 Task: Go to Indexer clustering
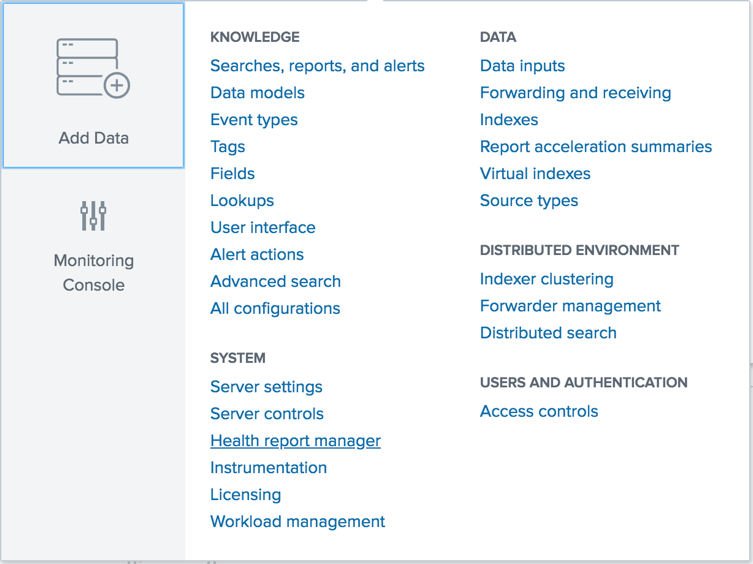click(547, 279)
